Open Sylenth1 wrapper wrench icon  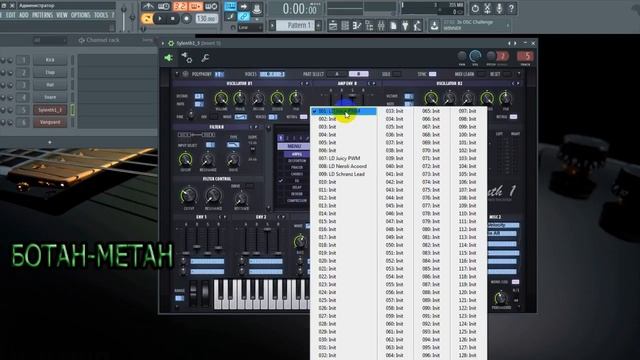coord(205,58)
